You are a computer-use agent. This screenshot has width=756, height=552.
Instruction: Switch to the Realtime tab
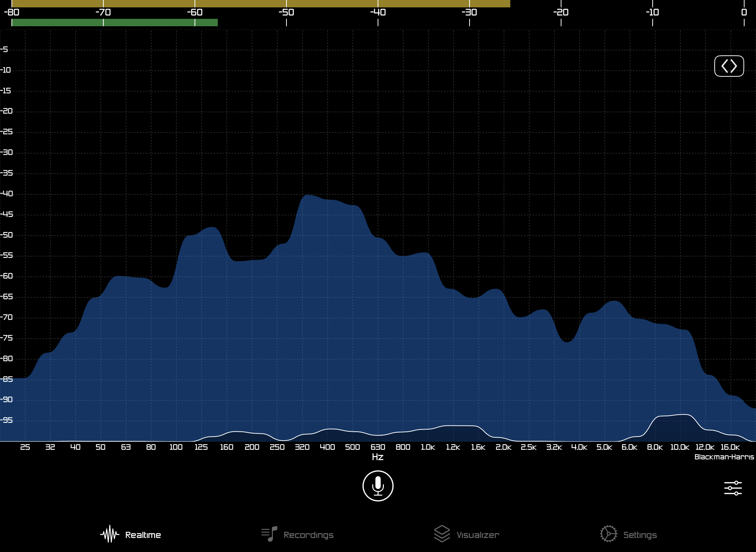click(x=131, y=534)
